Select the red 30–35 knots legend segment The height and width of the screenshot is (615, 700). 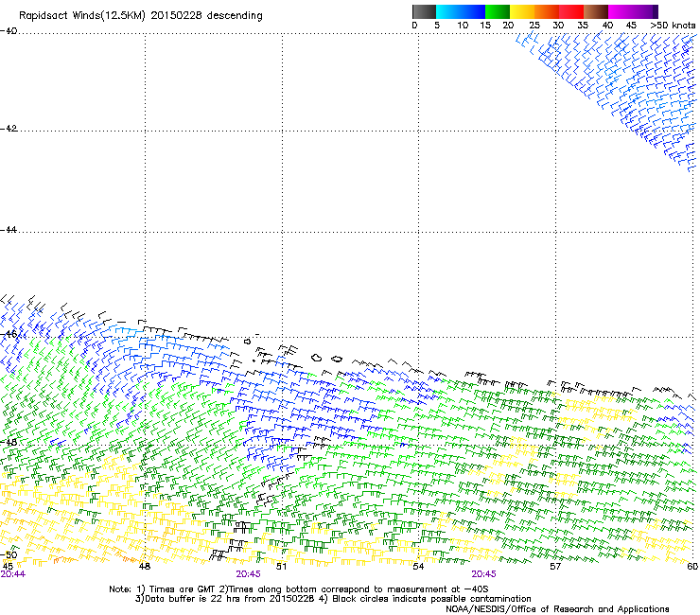click(x=571, y=11)
